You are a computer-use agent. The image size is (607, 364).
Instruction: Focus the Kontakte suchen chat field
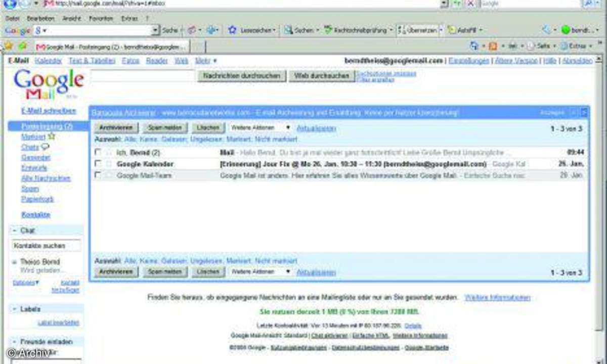tap(46, 246)
